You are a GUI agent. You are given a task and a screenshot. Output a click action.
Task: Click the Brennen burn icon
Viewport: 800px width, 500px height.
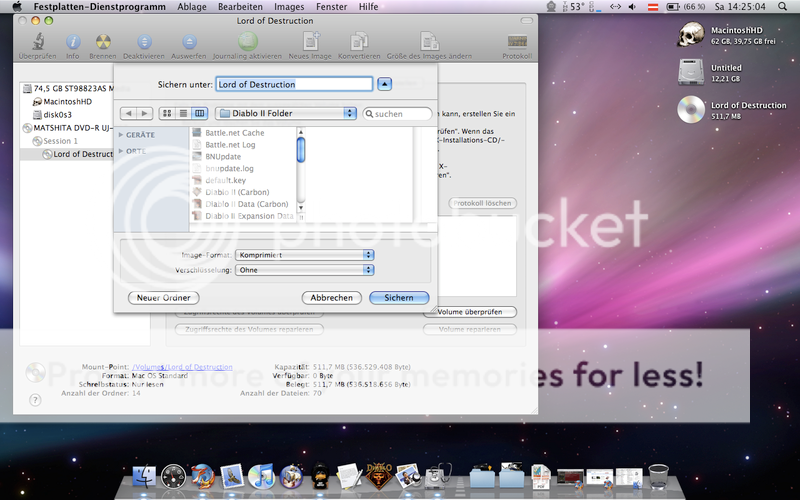(x=101, y=42)
